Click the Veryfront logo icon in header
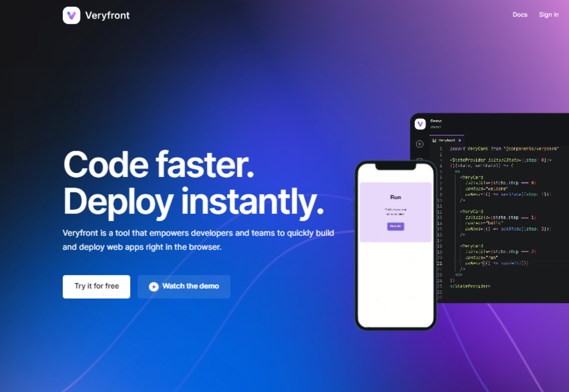 (x=71, y=15)
